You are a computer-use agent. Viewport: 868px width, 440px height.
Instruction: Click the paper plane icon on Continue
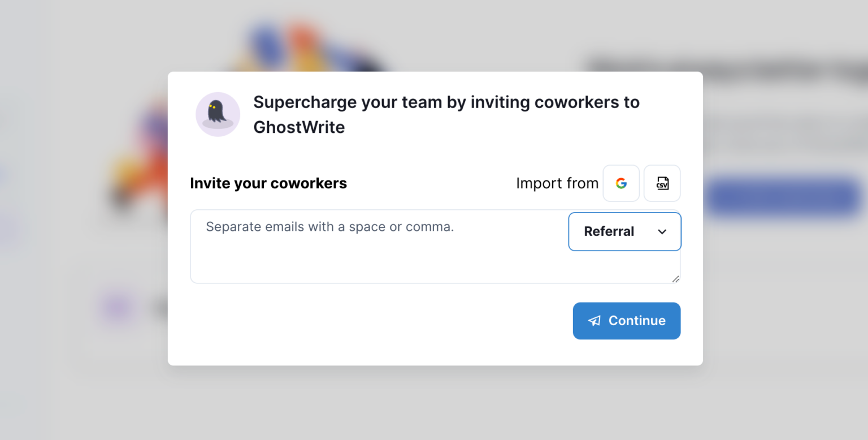(x=594, y=321)
